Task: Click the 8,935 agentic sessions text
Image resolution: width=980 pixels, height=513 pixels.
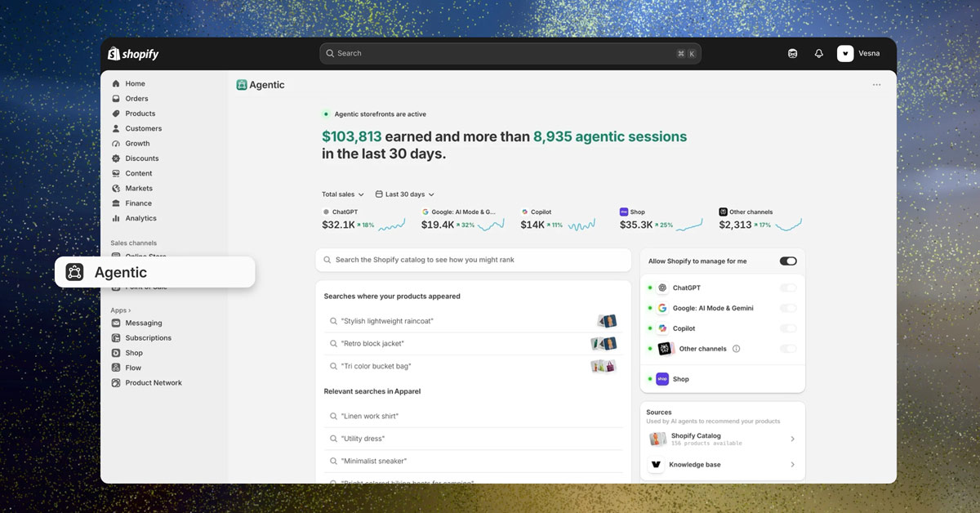Action: (x=610, y=136)
